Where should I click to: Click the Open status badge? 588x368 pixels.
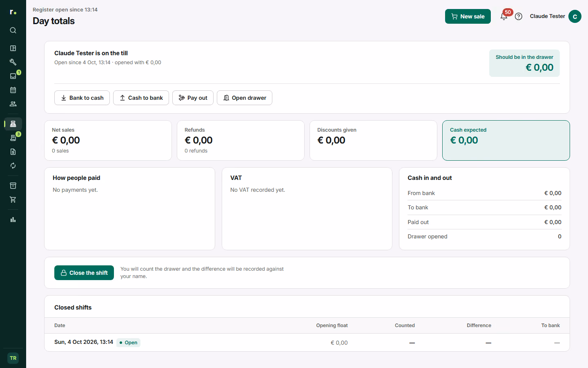[x=128, y=343]
